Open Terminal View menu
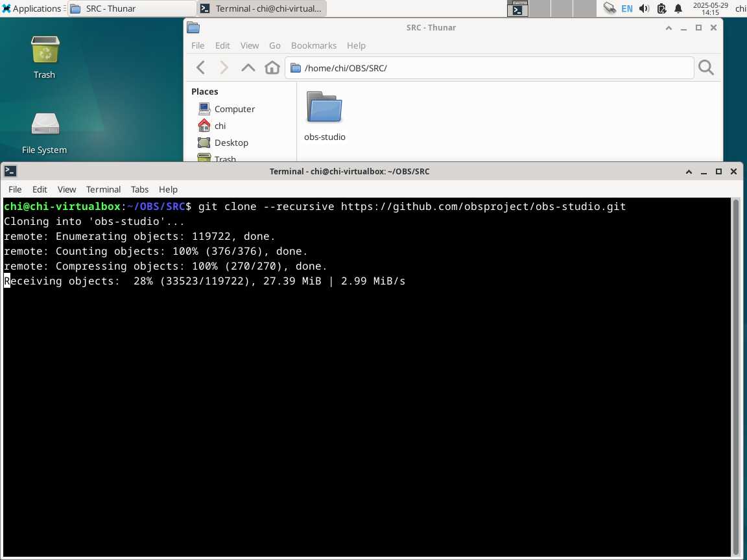The height and width of the screenshot is (560, 747). tap(67, 189)
